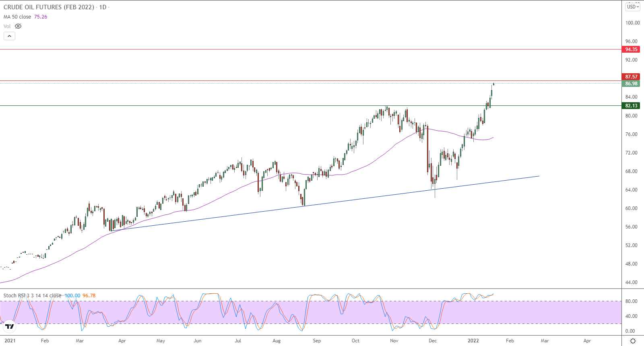
Task: Open chart settings gear icon
Action: [x=633, y=341]
